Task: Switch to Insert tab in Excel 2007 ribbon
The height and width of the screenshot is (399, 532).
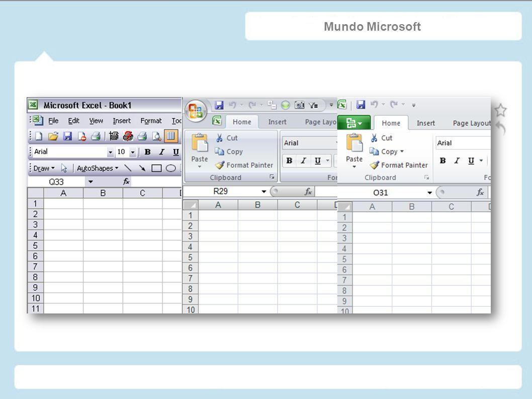Action: (x=277, y=122)
